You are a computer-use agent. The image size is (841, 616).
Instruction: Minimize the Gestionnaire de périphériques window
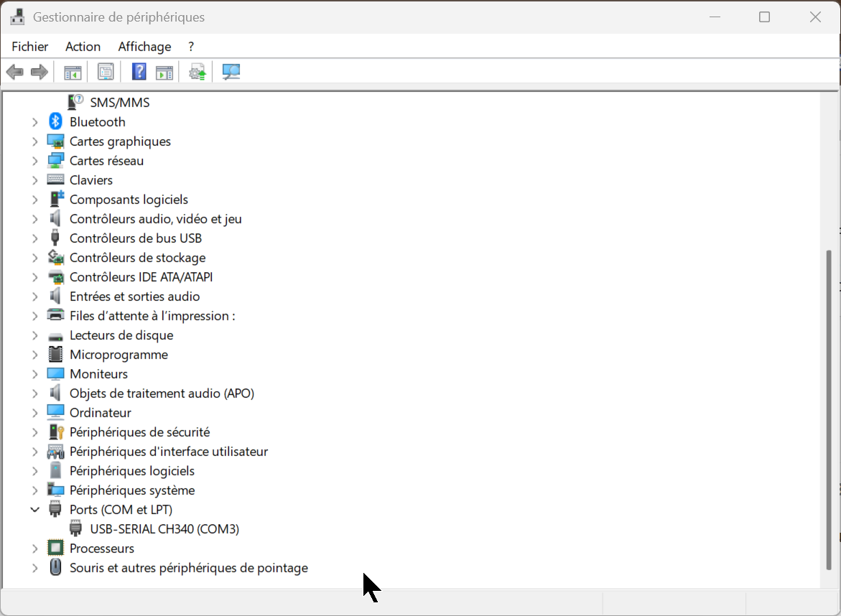[715, 17]
